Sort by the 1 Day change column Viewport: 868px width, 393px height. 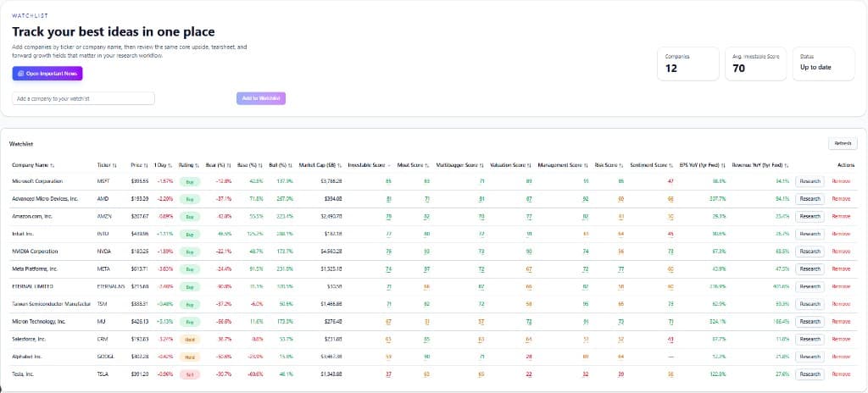[x=170, y=165]
